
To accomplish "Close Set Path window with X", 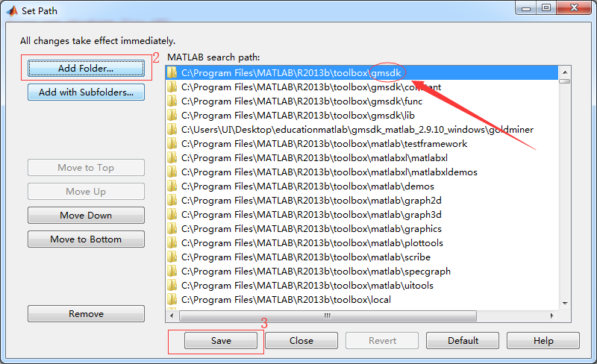I will 574,8.
